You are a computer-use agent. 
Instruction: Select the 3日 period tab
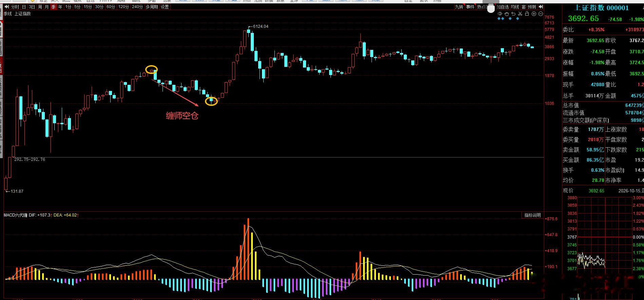tap(32, 7)
